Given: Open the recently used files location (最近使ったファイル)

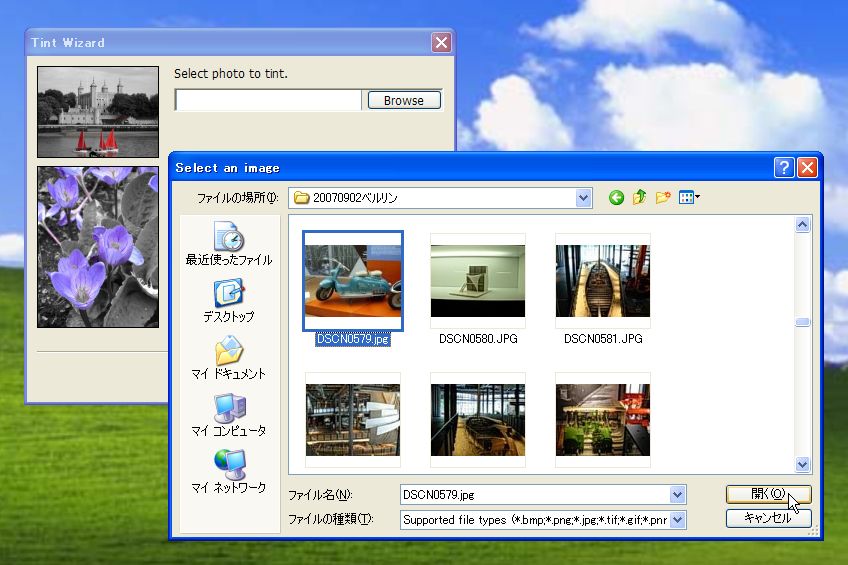Looking at the screenshot, I should [x=229, y=244].
